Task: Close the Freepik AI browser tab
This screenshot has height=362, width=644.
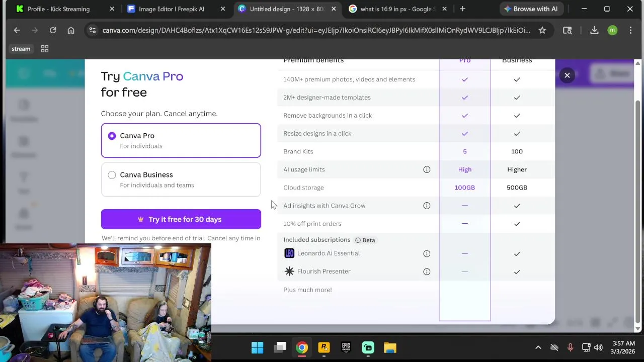Action: [x=223, y=9]
